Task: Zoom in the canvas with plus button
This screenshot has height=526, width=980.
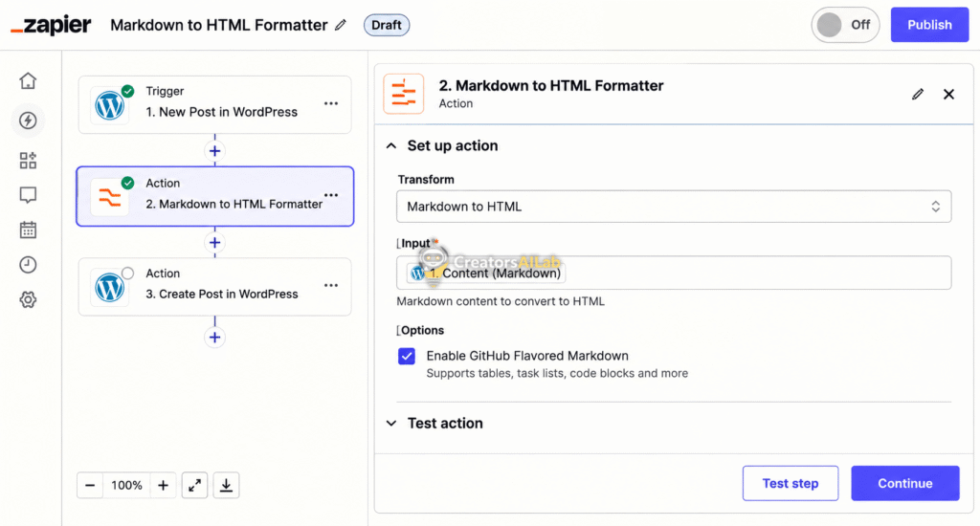Action: pos(163,486)
